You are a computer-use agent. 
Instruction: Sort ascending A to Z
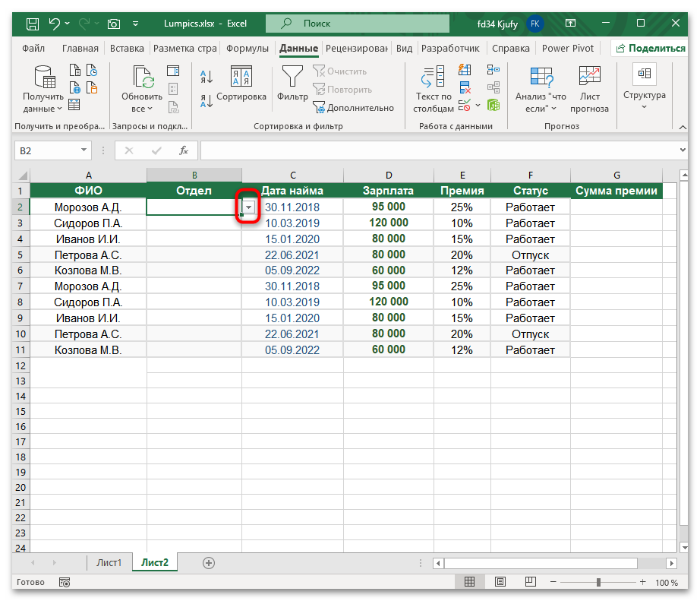(207, 76)
